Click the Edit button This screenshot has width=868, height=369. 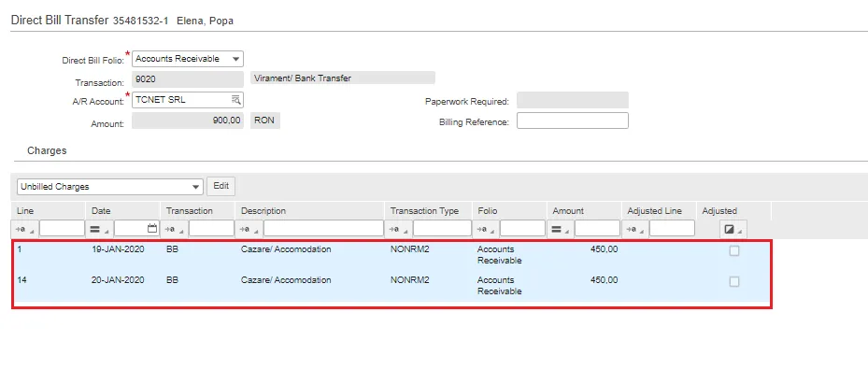221,187
